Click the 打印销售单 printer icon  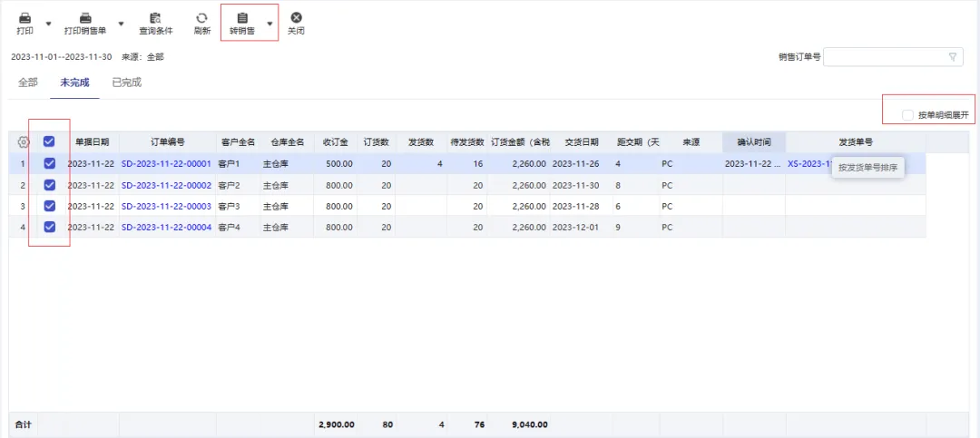pyautogui.click(x=85, y=18)
